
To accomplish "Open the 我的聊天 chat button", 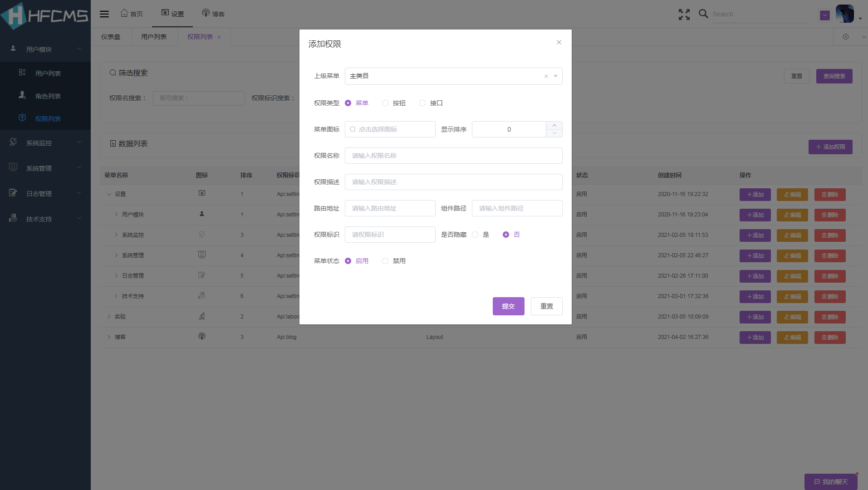I will [831, 482].
